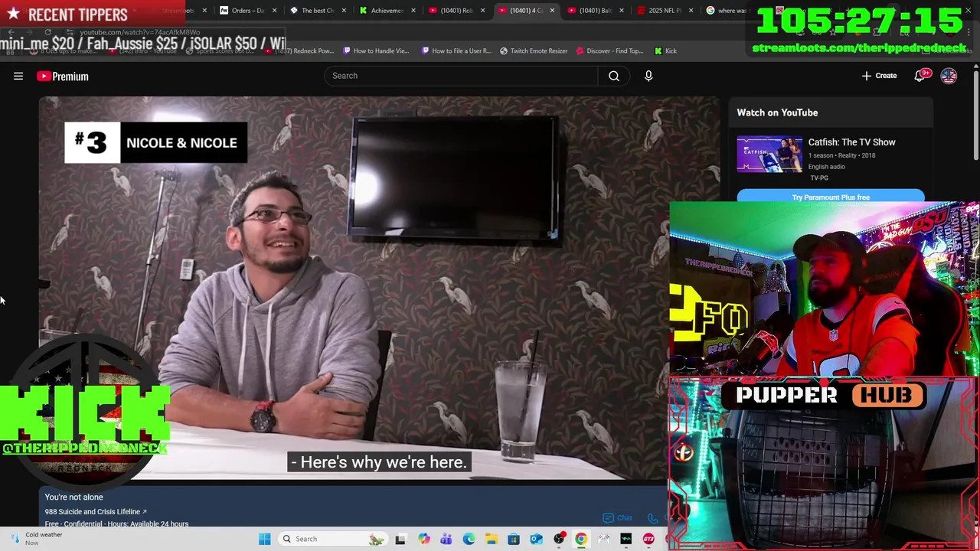Open Catfish: The TV Show title link

[x=851, y=142]
